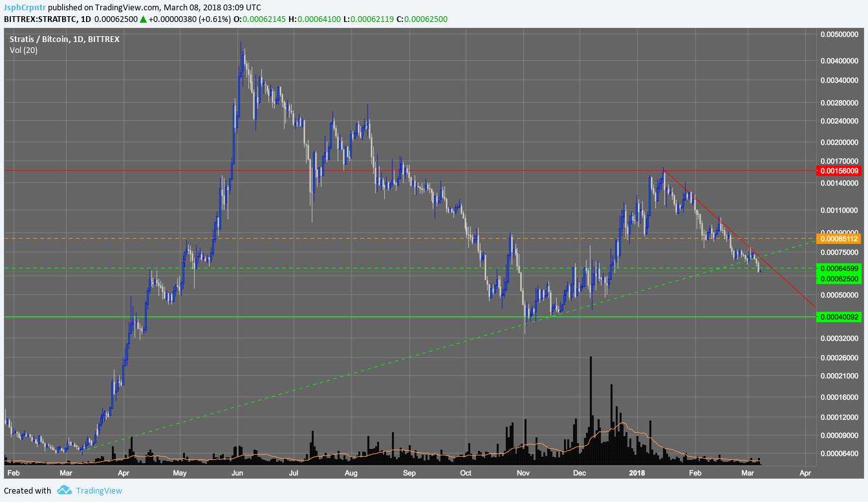
Task: Click the 0.00500000 price axis label
Action: coord(840,34)
